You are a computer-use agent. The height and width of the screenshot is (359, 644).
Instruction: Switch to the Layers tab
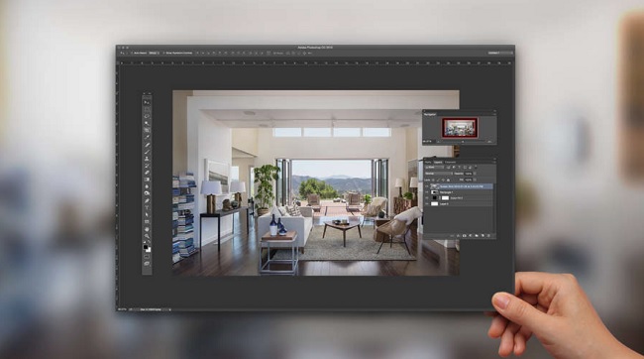(x=438, y=162)
